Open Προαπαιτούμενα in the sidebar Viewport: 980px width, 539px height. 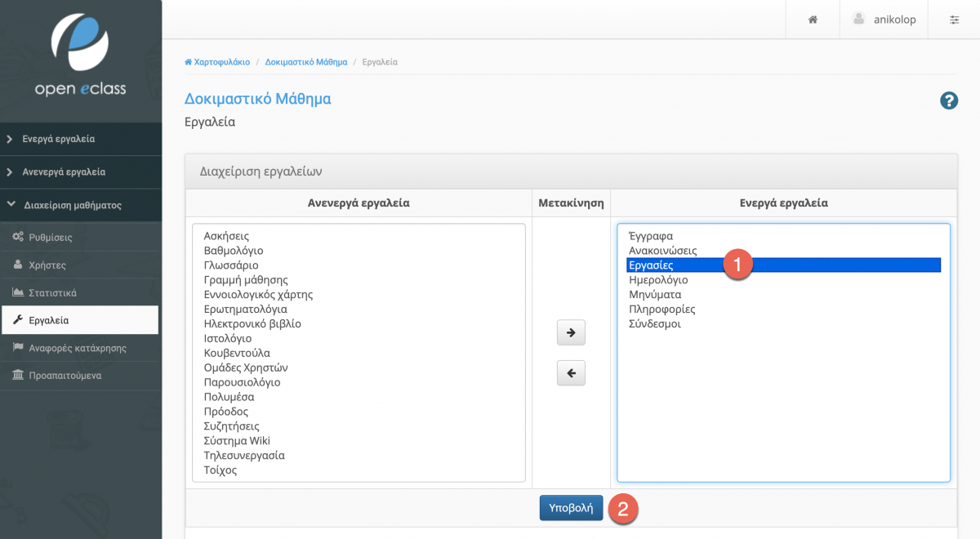(x=65, y=376)
